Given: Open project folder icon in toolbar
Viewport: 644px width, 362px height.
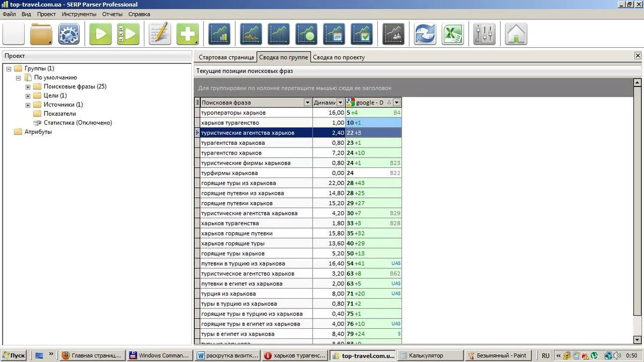Looking at the screenshot, I should click(x=41, y=34).
